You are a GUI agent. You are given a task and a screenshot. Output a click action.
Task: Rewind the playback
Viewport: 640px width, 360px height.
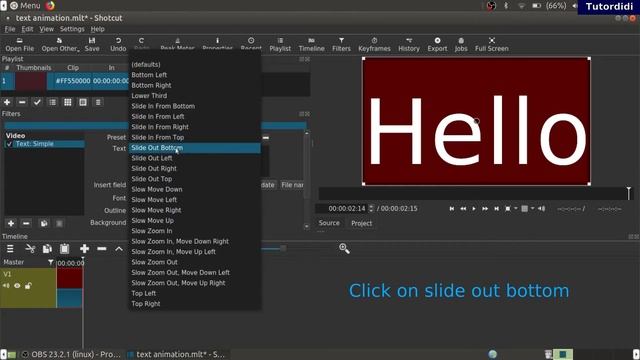(463, 209)
